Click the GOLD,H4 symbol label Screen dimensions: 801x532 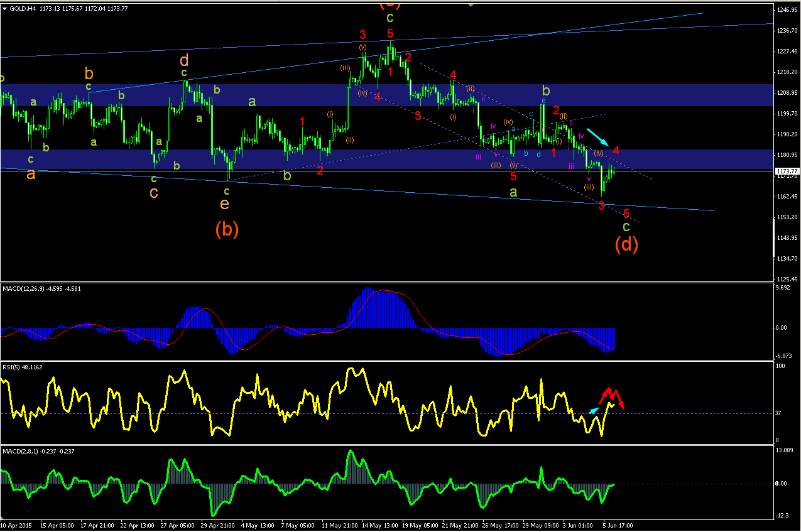click(x=22, y=8)
